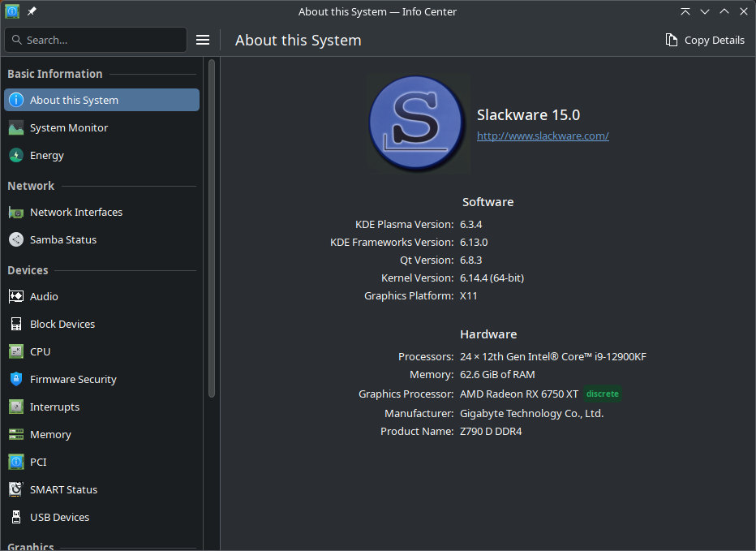Click the CPU chip icon
This screenshot has height=551, width=756.
(x=16, y=351)
